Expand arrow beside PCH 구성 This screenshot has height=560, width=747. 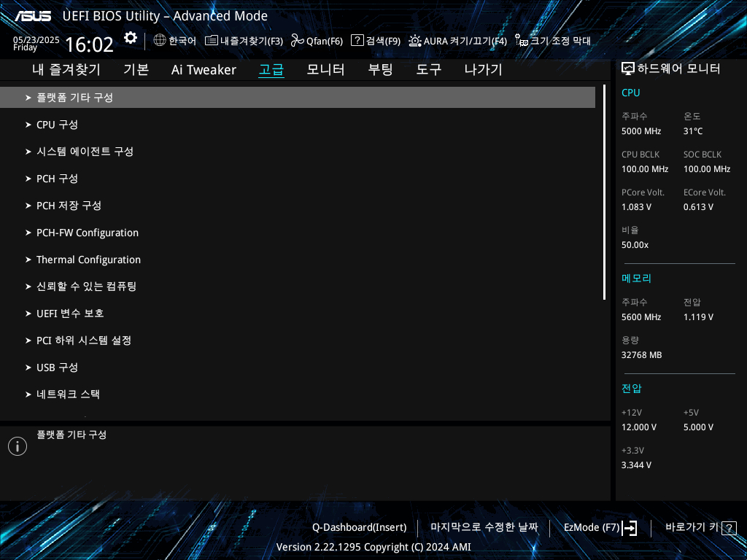click(28, 179)
